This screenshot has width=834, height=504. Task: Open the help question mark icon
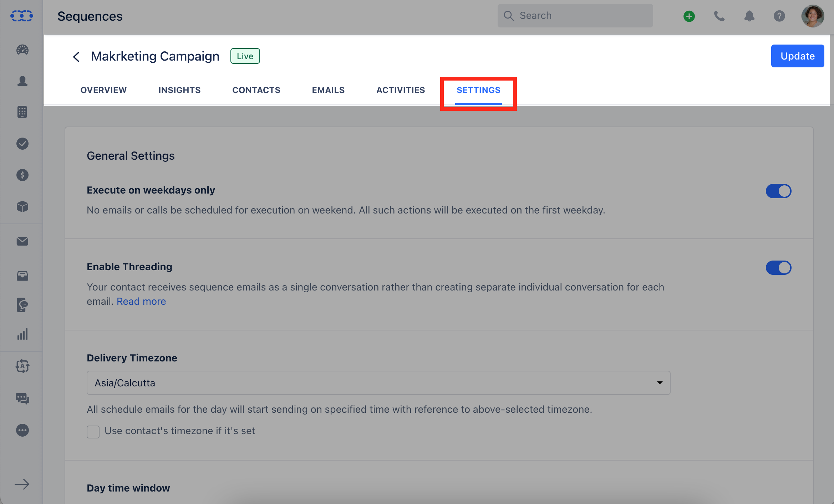(779, 16)
